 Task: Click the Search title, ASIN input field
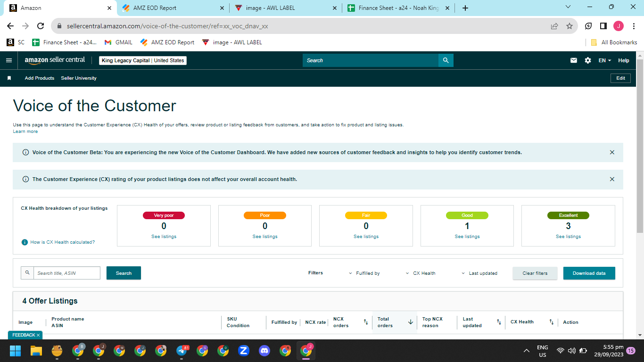[x=67, y=273]
